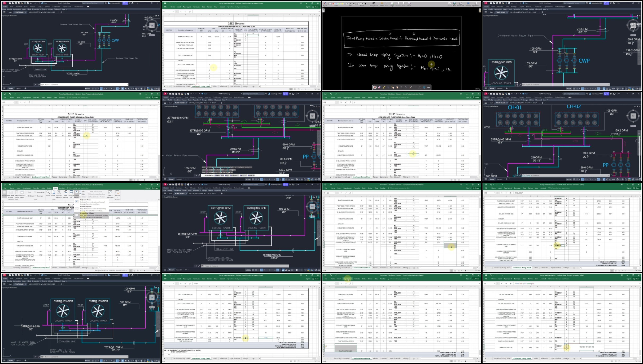Click the Hide button in View ribbon
The height and width of the screenshot is (364, 643).
82,194
